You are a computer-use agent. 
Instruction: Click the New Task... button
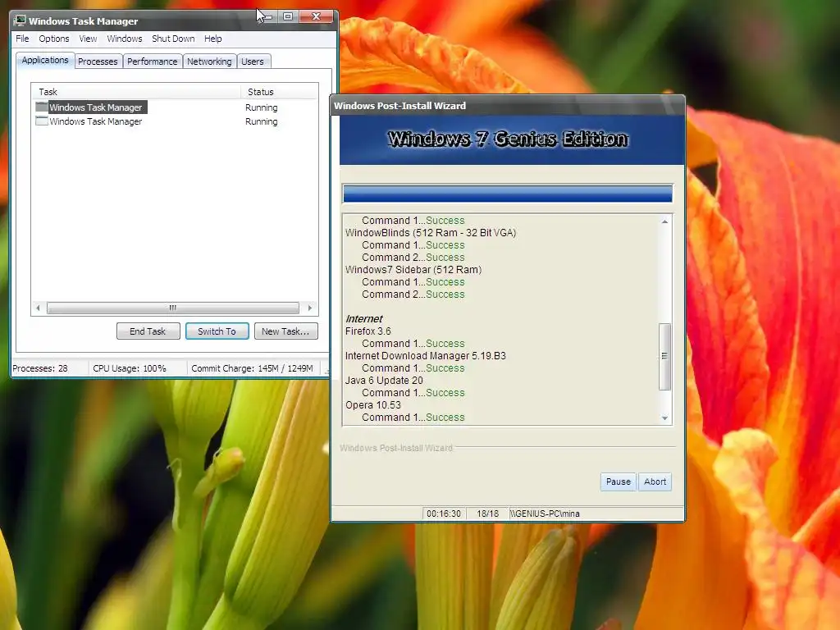coord(285,331)
